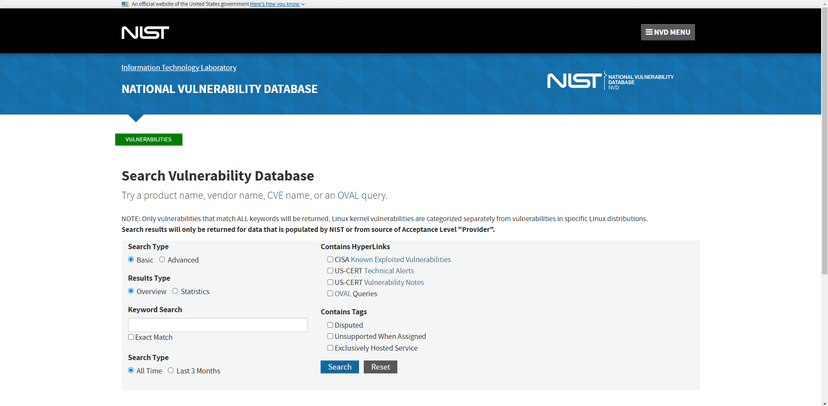Open the Information Technology Laboratory link
The width and height of the screenshot is (828, 406).
click(179, 68)
